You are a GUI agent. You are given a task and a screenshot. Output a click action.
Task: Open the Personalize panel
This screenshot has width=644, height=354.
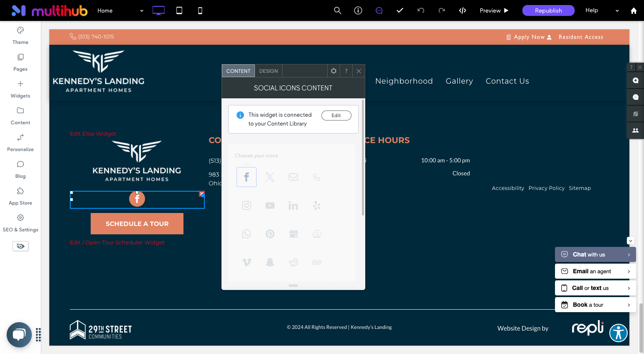pyautogui.click(x=20, y=143)
